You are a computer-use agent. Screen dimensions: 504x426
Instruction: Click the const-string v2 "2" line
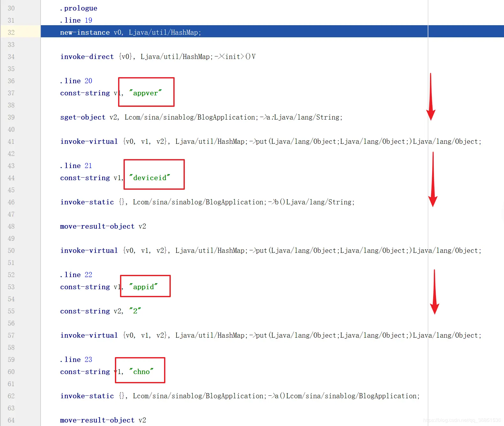pyautogui.click(x=101, y=311)
